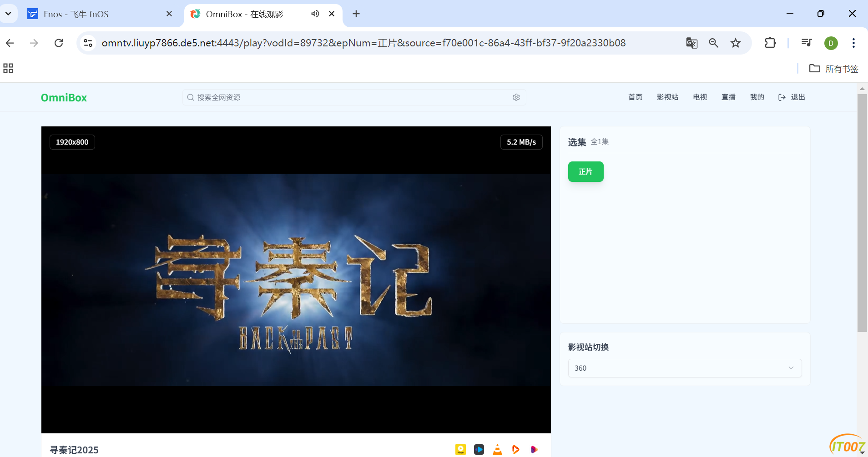Open the video in MX Player

tap(515, 449)
